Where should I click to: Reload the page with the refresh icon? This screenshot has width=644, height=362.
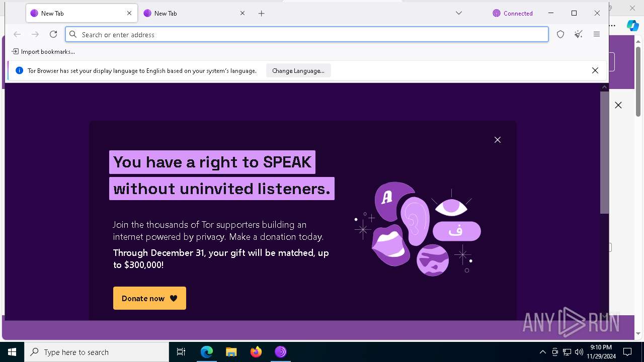53,34
